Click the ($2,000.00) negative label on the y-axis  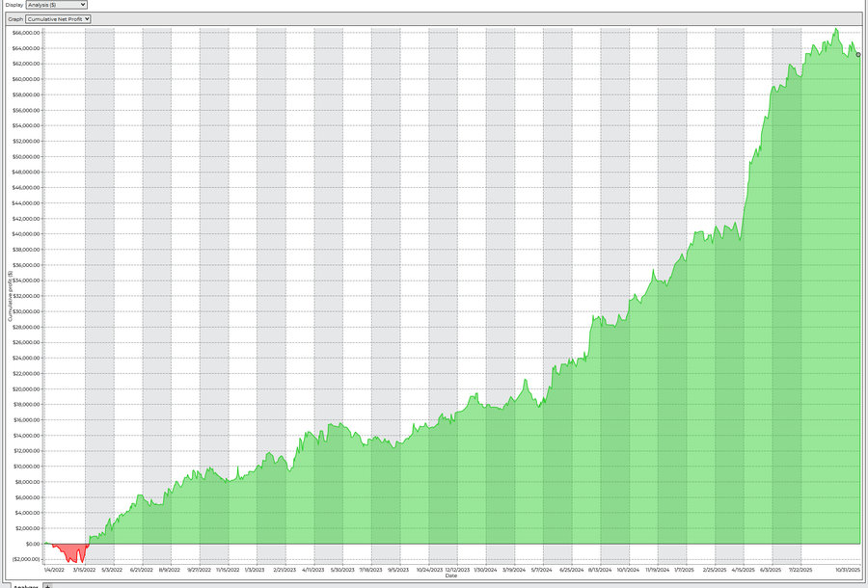[26, 559]
